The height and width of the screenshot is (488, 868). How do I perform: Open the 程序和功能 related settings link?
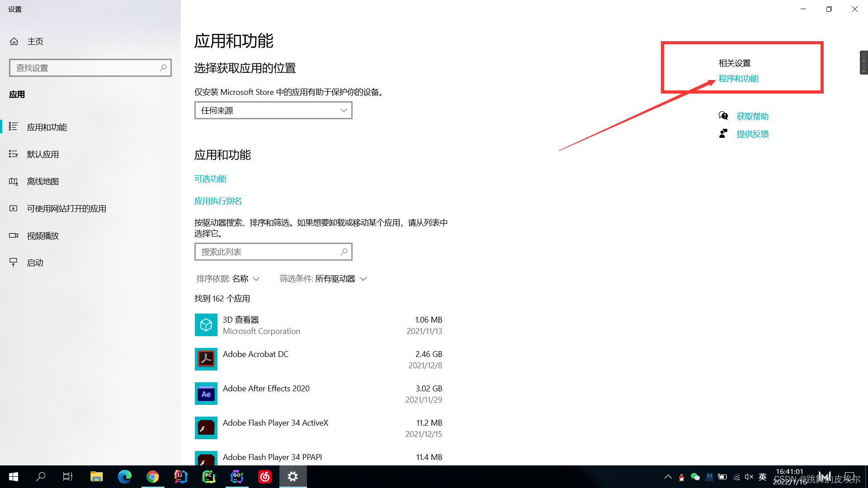(738, 78)
